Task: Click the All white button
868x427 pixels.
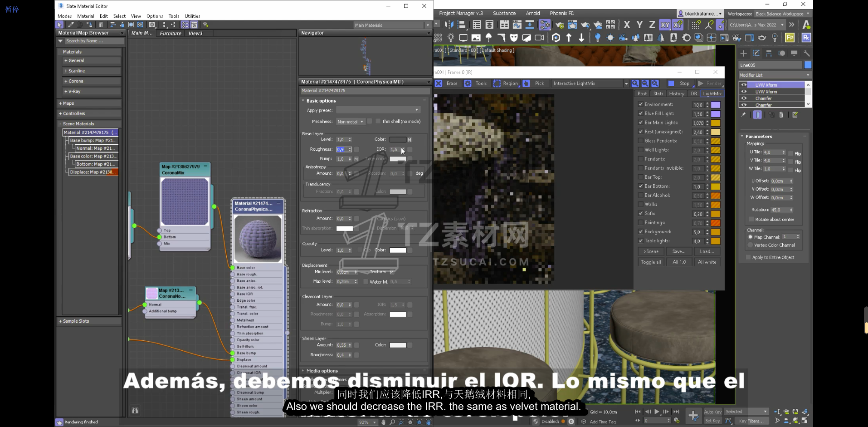Action: tap(707, 262)
